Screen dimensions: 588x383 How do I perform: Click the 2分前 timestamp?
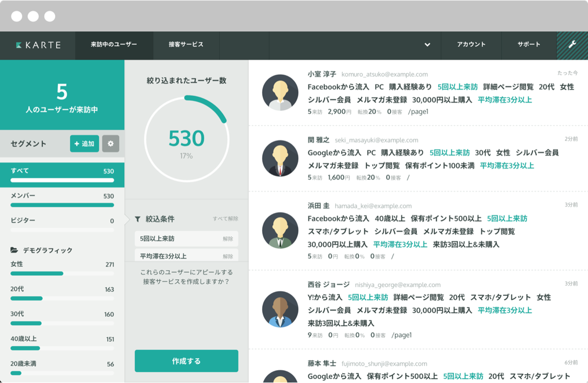pyautogui.click(x=571, y=139)
